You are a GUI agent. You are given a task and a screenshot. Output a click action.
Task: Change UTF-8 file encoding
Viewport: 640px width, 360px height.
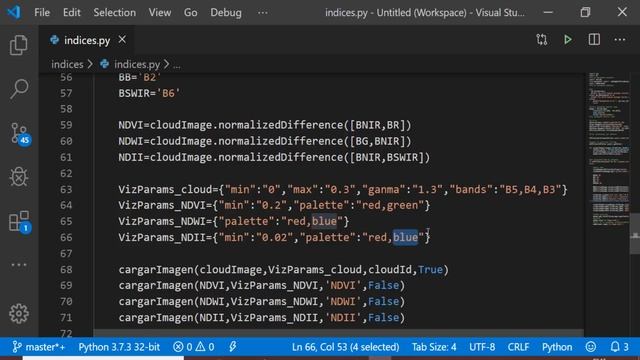pyautogui.click(x=482, y=347)
